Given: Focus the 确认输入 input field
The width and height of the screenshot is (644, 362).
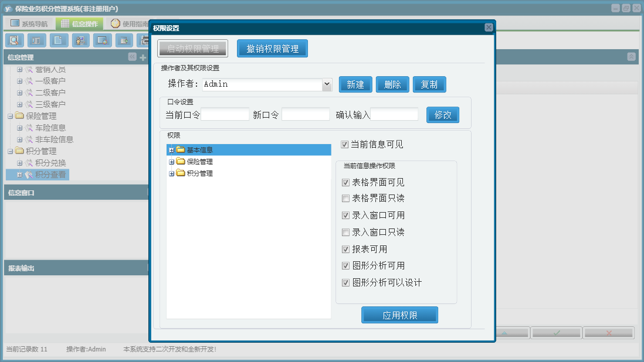Looking at the screenshot, I should point(394,114).
